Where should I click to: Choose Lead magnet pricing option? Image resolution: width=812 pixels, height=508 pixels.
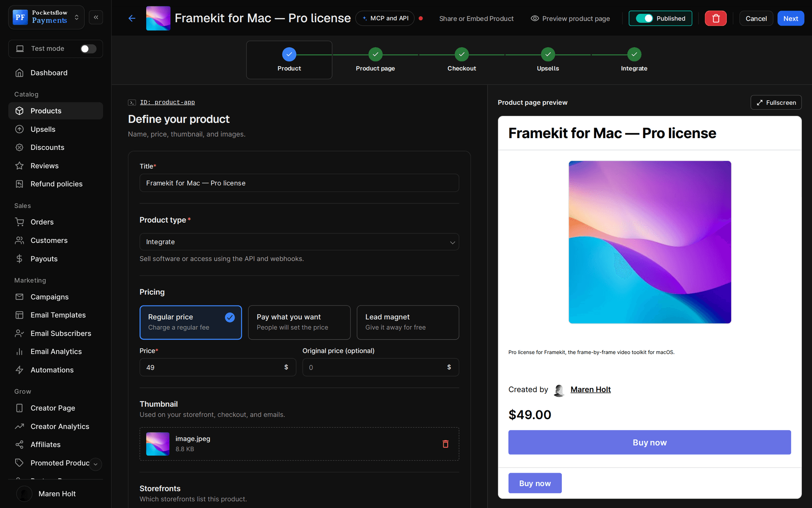(x=408, y=322)
